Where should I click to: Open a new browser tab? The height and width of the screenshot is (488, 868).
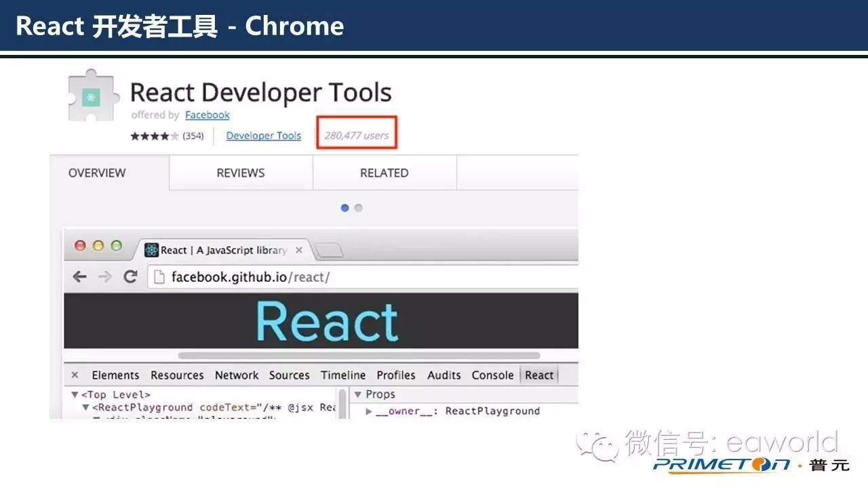click(330, 251)
